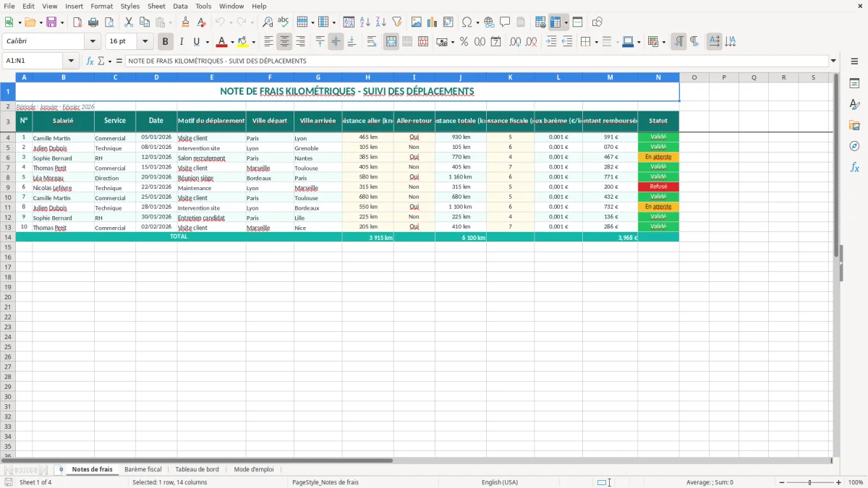Toggle Merge and Center Cells
The height and width of the screenshot is (488, 868).
point(391,42)
